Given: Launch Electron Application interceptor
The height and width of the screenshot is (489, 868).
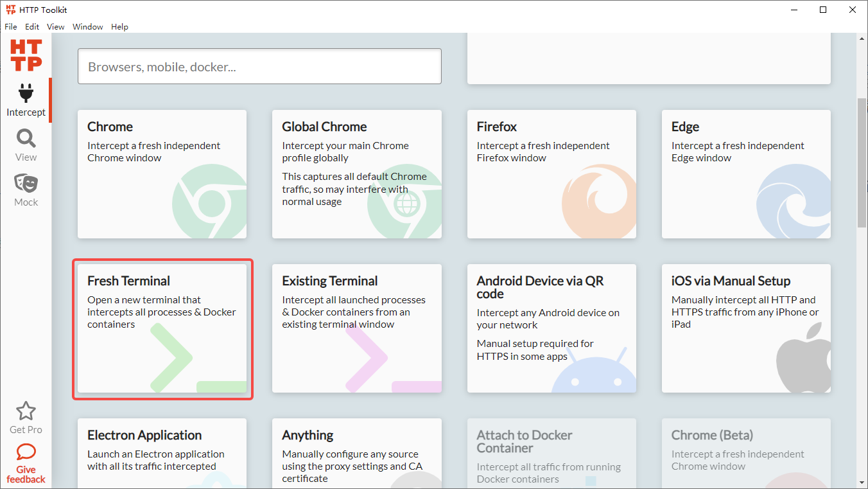Looking at the screenshot, I should click(x=162, y=453).
